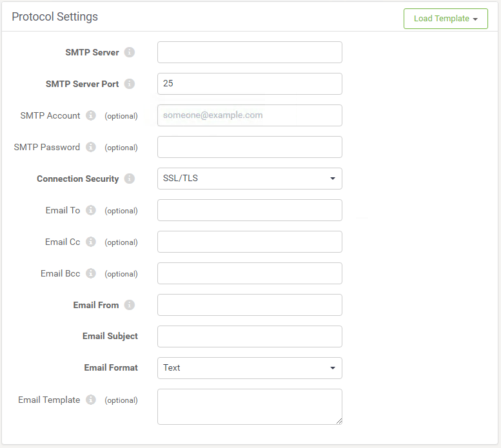Viewport: 501px width, 448px height.
Task: Click the Email Subject text field
Action: point(250,336)
